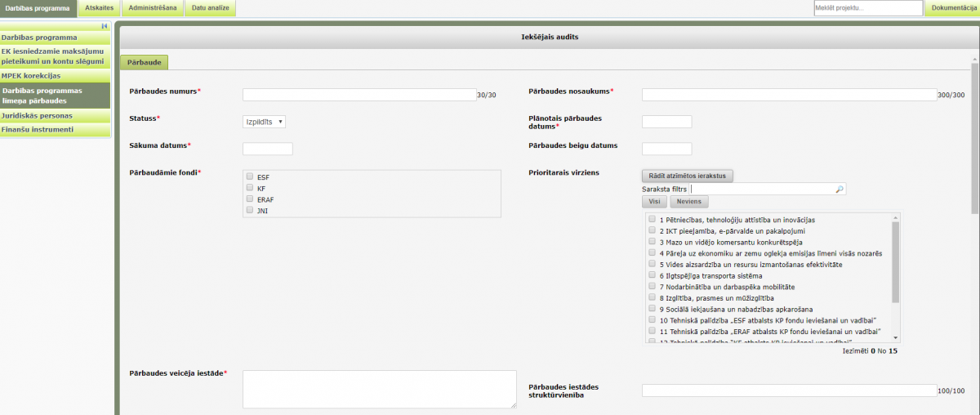Viewport: 980px width, 415px height.
Task: Tick '1 Pētniecības, tehnoloģiju attīstība' checkbox
Action: point(652,219)
